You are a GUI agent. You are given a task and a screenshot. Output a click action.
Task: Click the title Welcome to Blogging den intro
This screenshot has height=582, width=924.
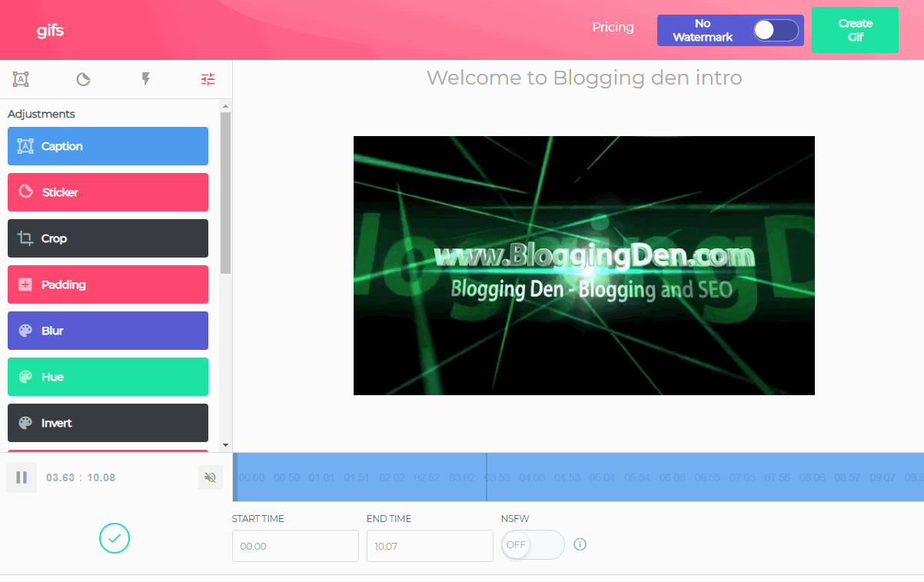(x=584, y=78)
